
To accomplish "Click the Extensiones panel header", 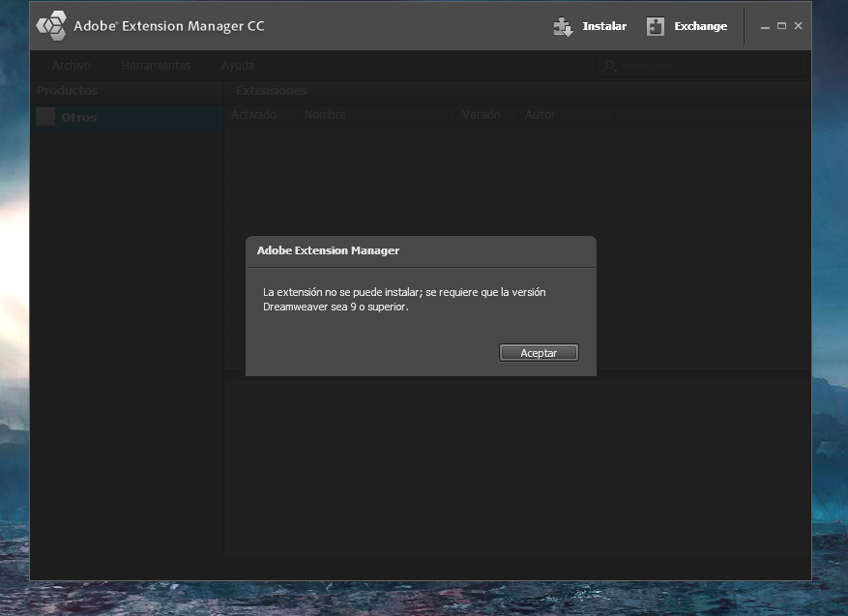I will [271, 90].
